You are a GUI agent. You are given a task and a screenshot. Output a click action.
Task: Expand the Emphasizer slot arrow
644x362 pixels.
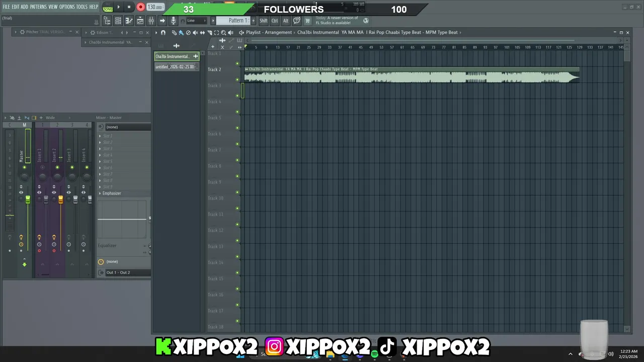(x=100, y=193)
